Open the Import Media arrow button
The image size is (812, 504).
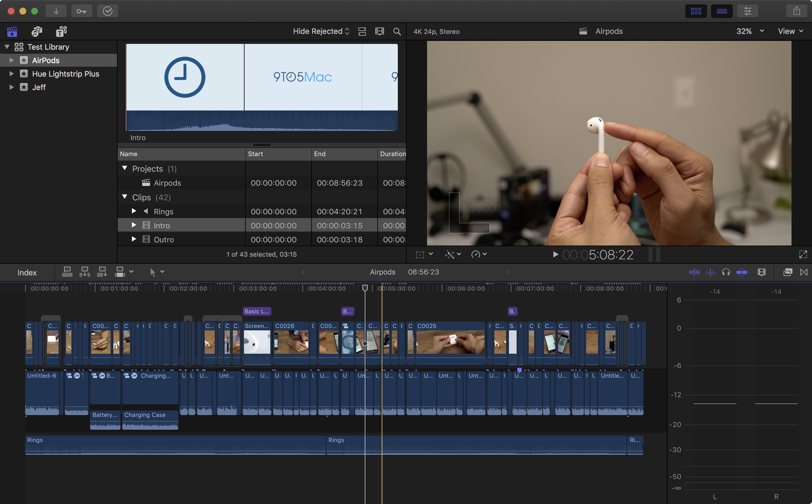pyautogui.click(x=56, y=11)
